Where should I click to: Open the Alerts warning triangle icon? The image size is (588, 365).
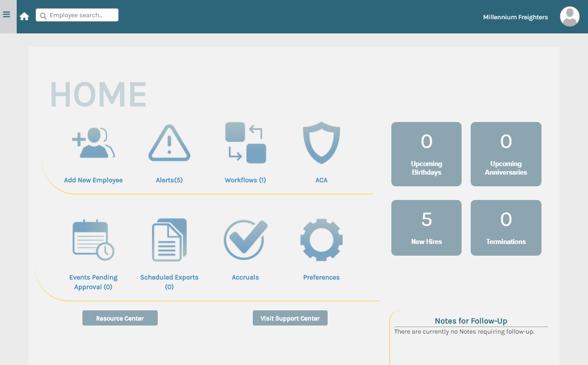coord(169,143)
